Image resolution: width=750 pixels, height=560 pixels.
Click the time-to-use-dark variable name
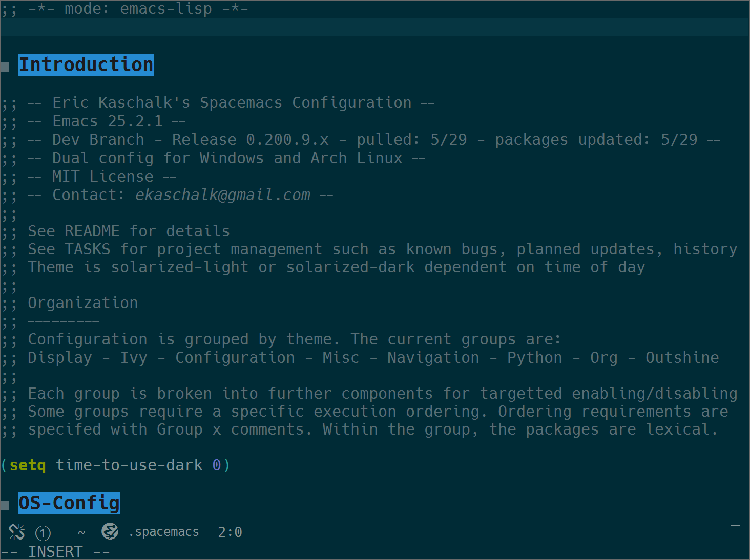coord(129,465)
